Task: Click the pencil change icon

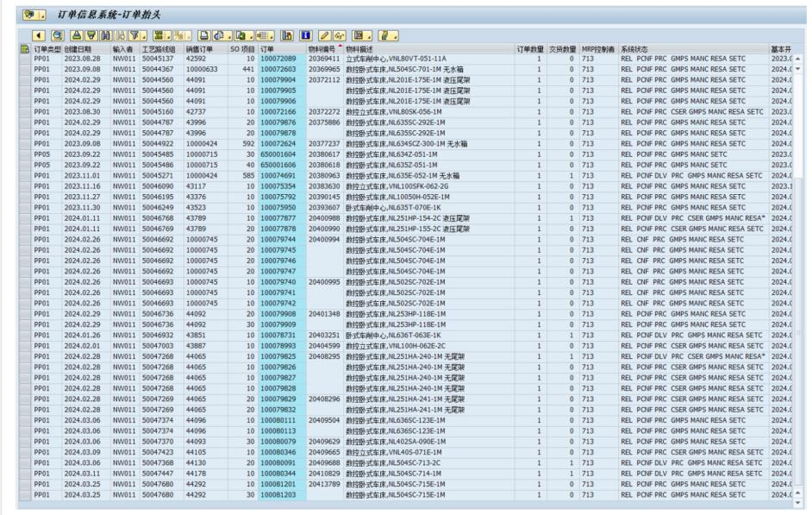Action: click(324, 35)
